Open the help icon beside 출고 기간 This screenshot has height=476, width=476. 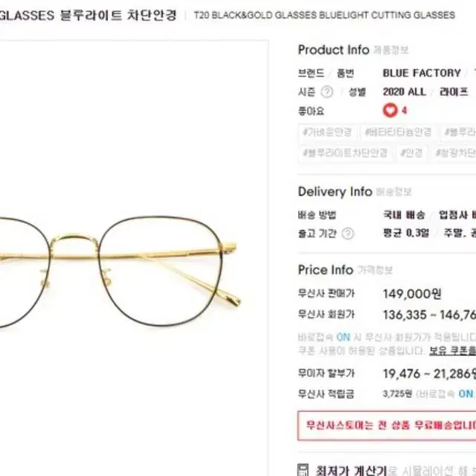[348, 234]
